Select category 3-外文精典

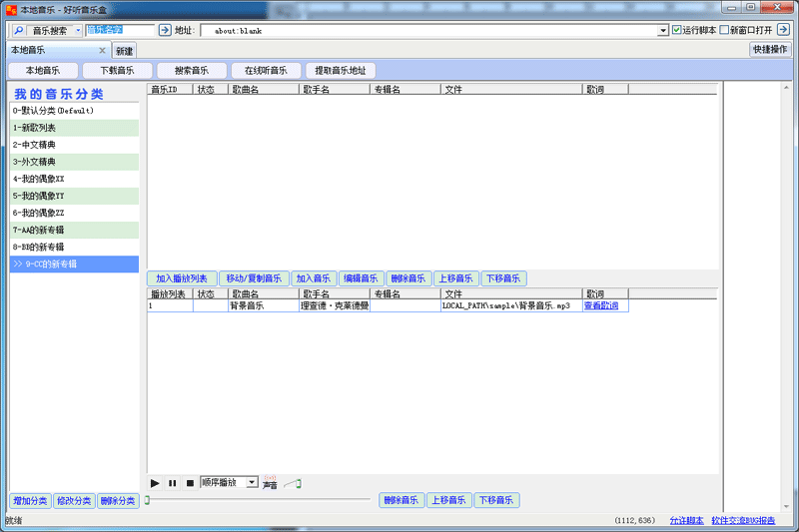coord(74,162)
